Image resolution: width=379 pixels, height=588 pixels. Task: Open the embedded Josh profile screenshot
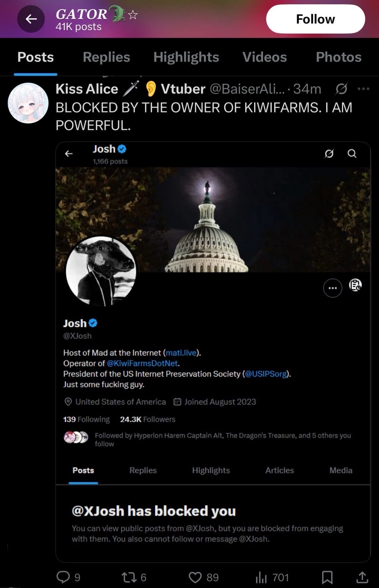(x=213, y=352)
